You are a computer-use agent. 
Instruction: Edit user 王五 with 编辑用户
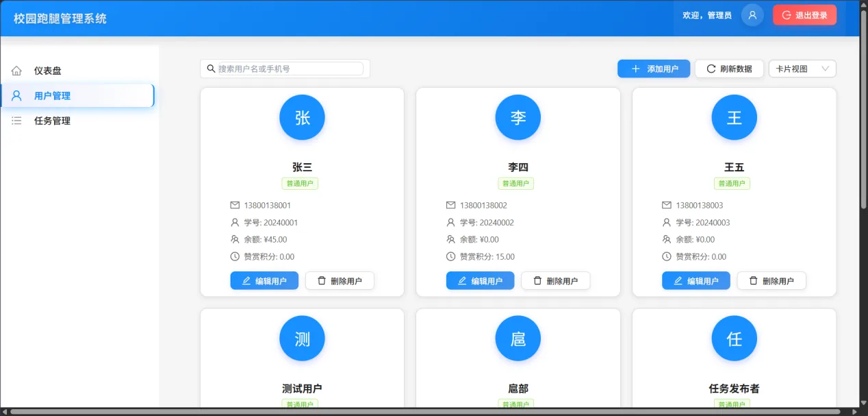[696, 280]
